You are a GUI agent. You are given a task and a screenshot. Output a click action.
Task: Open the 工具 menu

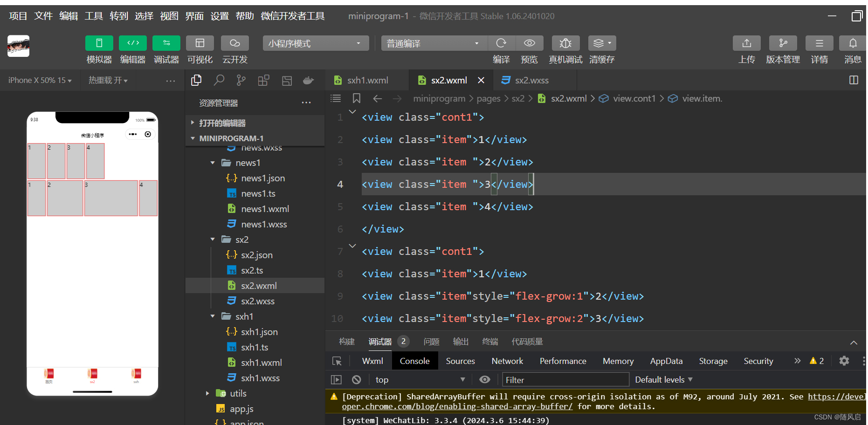pyautogui.click(x=94, y=16)
